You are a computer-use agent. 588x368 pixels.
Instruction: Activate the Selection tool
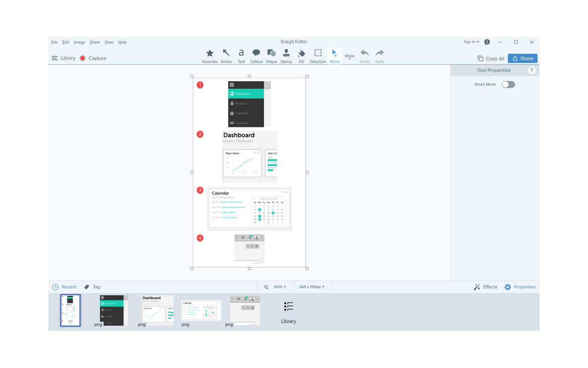pos(318,56)
